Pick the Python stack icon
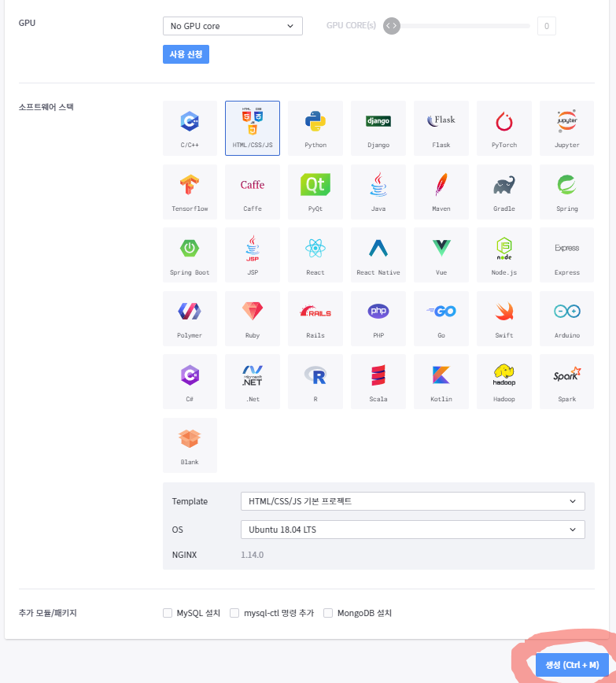This screenshot has height=683, width=616. [x=315, y=128]
